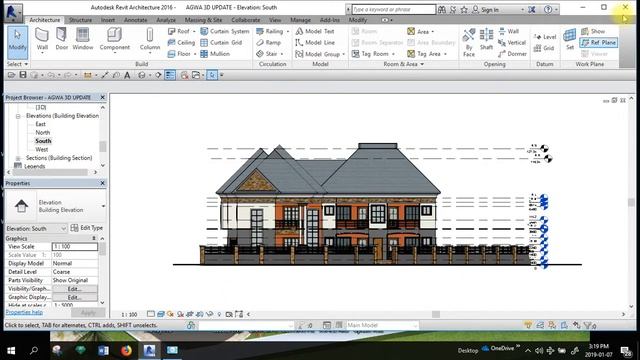Select the Model Text tool
The height and width of the screenshot is (360, 640).
coord(315,31)
